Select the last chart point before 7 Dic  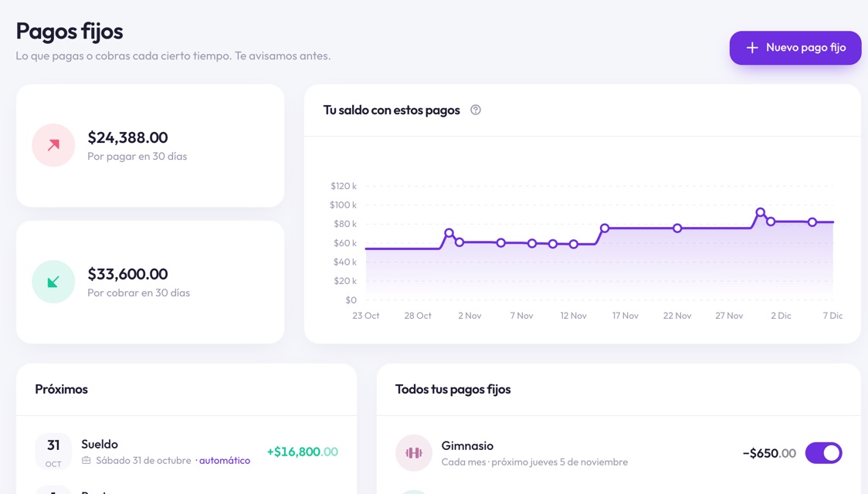click(812, 222)
